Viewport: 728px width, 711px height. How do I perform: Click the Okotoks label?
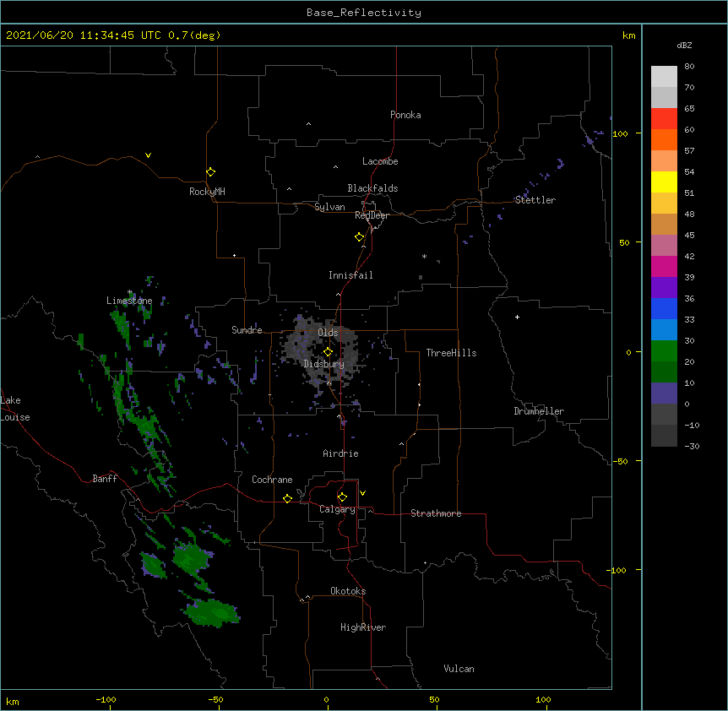tap(348, 591)
